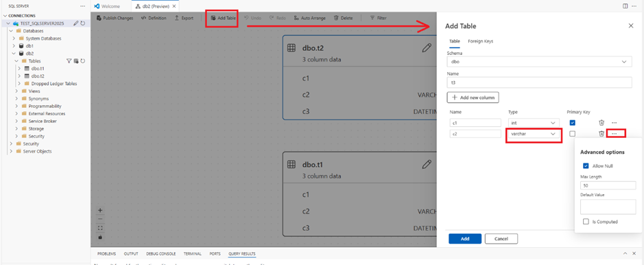
Task: Uncheck Primary Key for column c1
Action: 573,122
